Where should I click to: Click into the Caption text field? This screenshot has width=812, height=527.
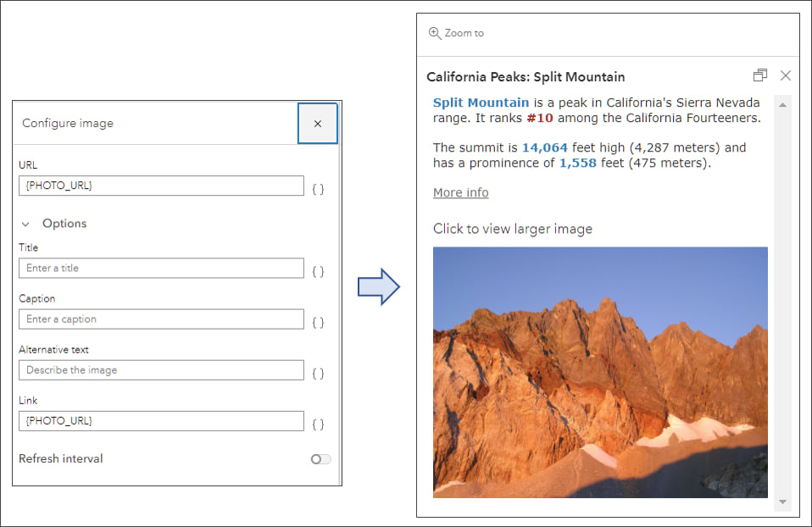point(161,319)
